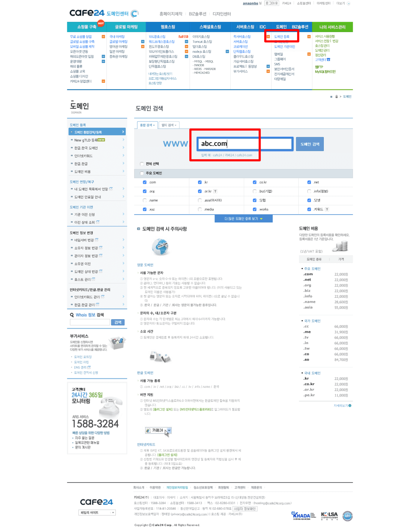Toggle the 주요 도메인 checkbox

(142, 173)
